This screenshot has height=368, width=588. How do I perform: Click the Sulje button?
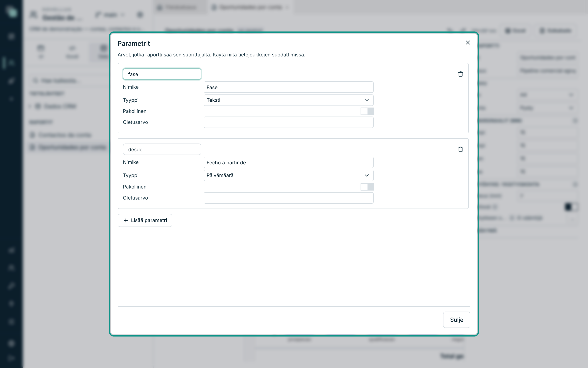click(x=457, y=320)
